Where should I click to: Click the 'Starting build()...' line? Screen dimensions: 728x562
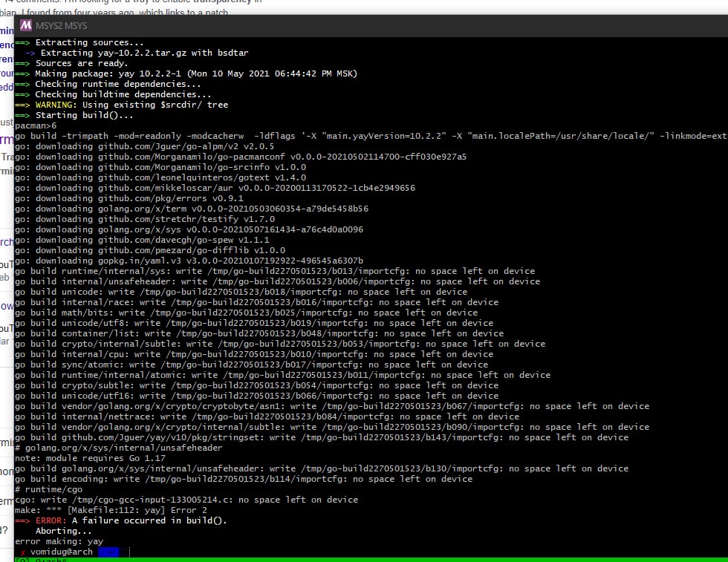click(x=74, y=115)
